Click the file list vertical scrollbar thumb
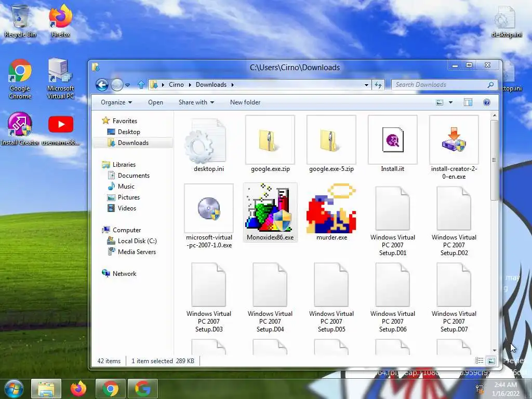Viewport: 532px width, 399px height. 495,160
